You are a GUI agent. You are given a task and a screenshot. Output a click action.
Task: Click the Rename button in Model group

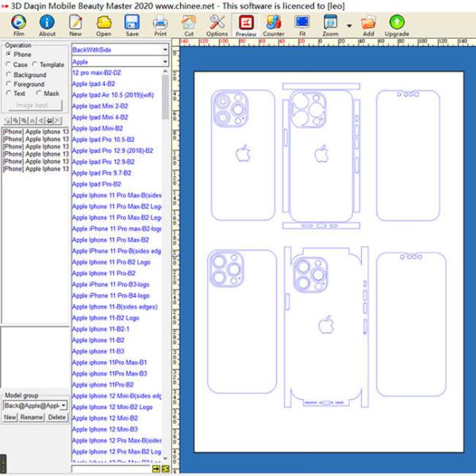pyautogui.click(x=32, y=417)
